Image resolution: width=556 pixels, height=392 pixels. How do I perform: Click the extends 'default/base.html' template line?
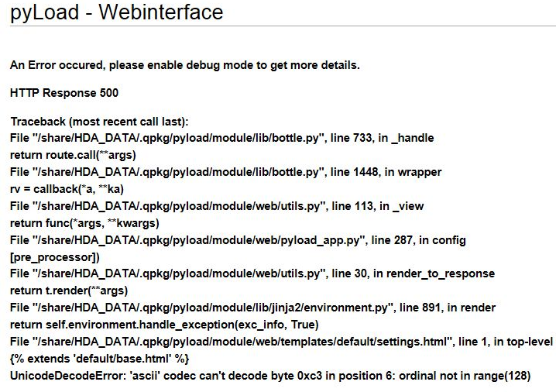pyautogui.click(x=100, y=358)
